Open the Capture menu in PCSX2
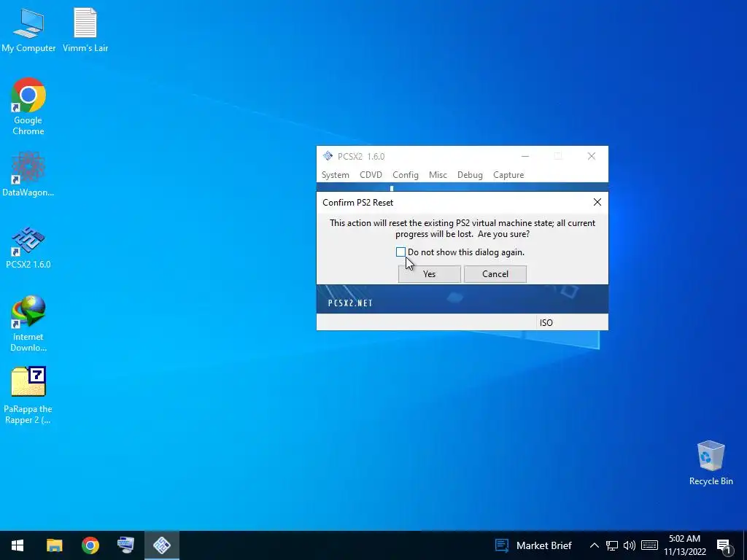This screenshot has height=560, width=747. 508,175
